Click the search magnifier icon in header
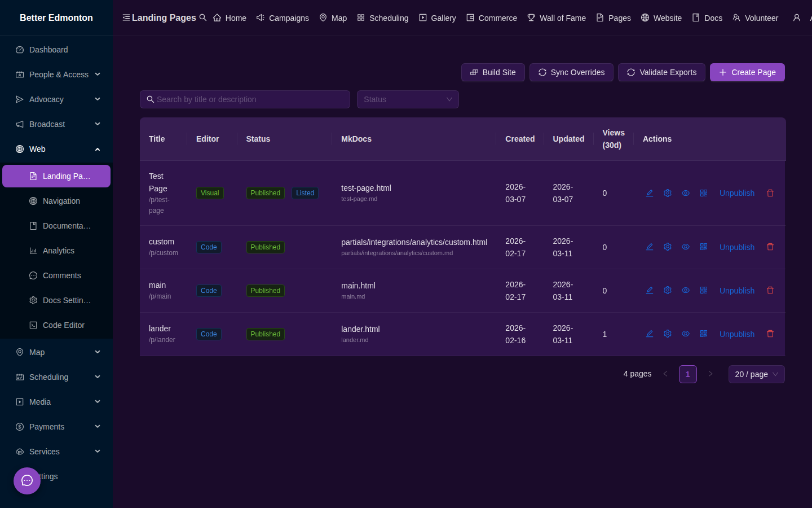The height and width of the screenshot is (508, 812). 203,17
